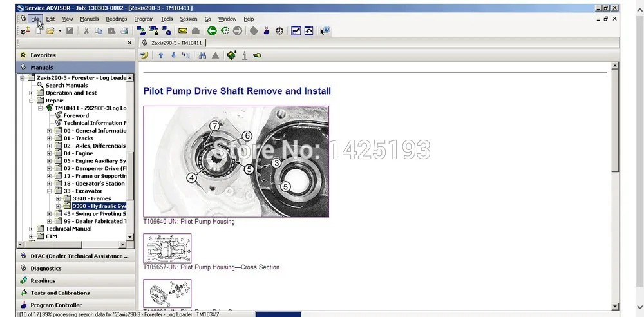This screenshot has width=644, height=317.
Task: Open the Readings panel section
Action: pyautogui.click(x=75, y=281)
